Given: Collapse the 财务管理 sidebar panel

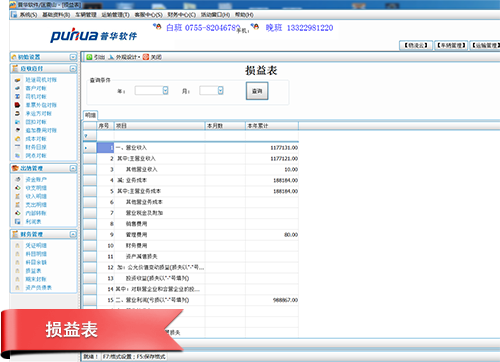Looking at the screenshot, I should (x=73, y=234).
